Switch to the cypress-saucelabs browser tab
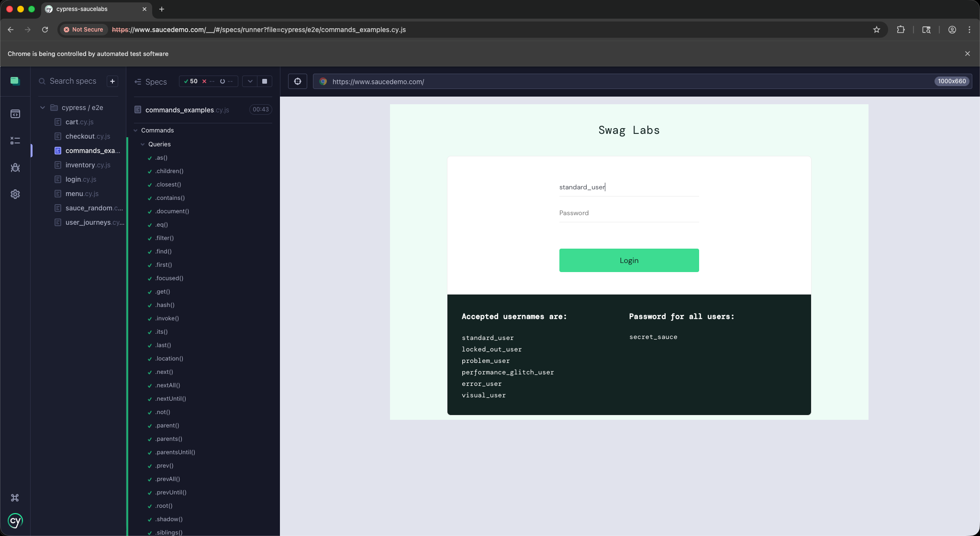 click(91, 9)
